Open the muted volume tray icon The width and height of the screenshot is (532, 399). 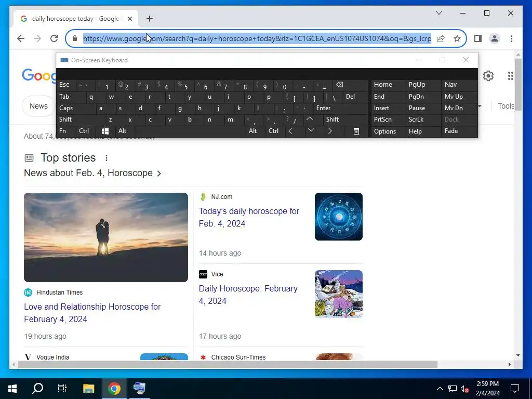click(465, 389)
